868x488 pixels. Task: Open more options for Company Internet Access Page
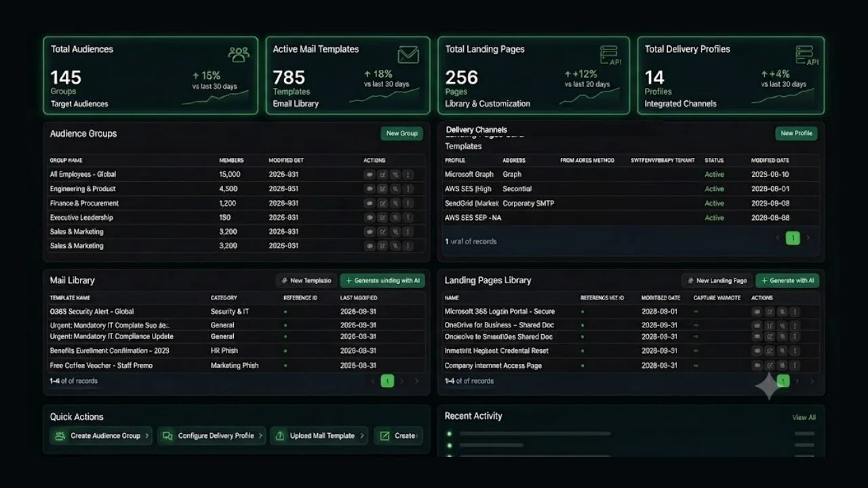(794, 365)
